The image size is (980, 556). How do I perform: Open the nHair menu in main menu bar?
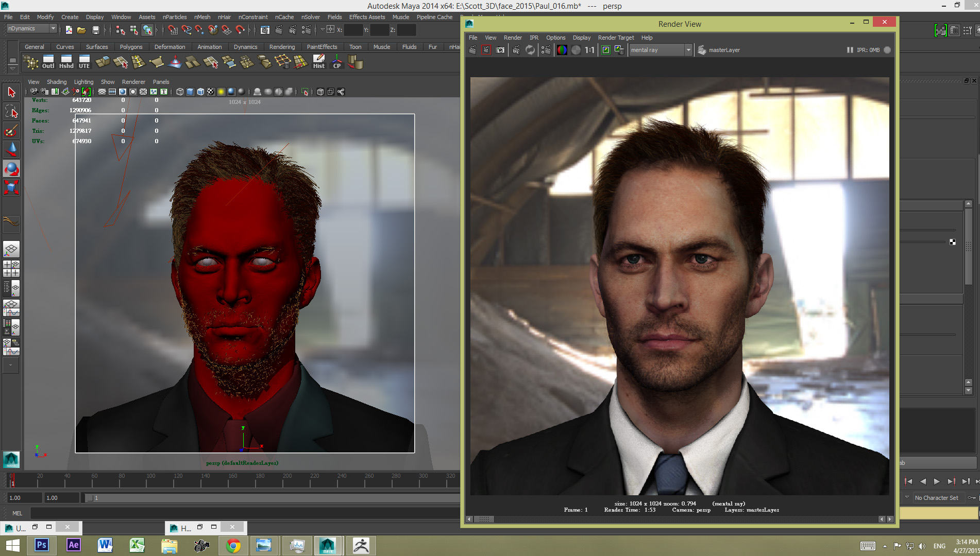(224, 17)
